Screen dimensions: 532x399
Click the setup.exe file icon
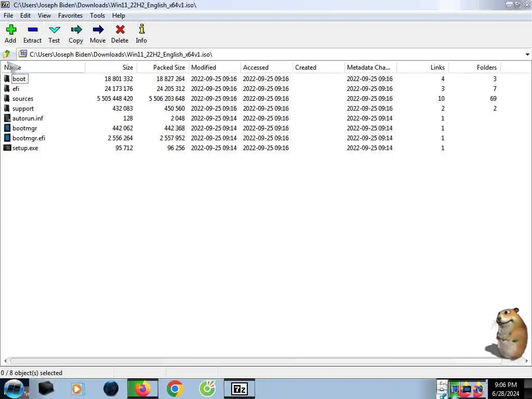click(x=7, y=148)
